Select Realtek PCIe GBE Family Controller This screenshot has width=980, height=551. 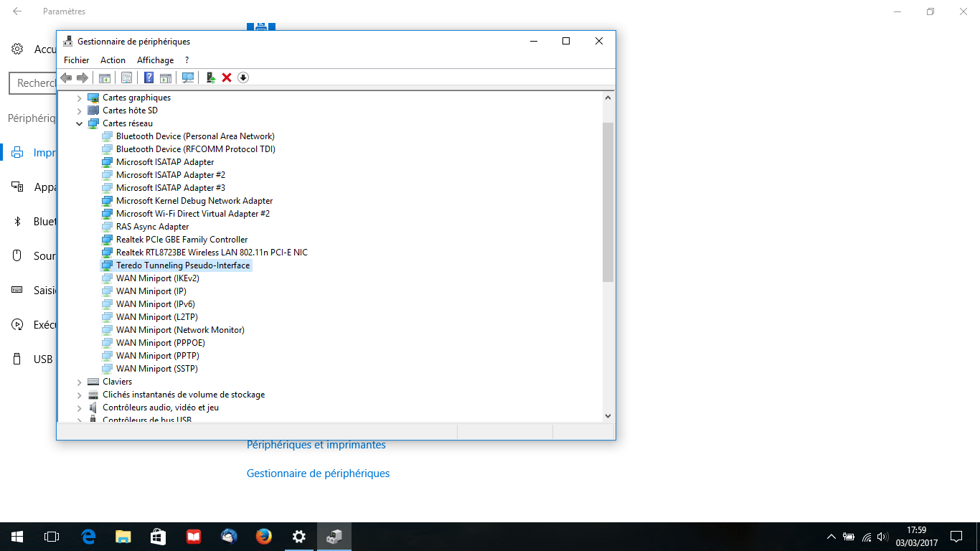click(x=182, y=240)
